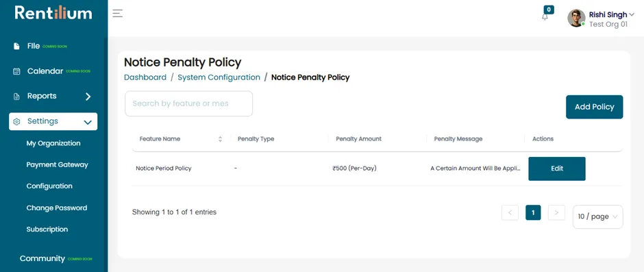644x272 pixels.
Task: Click the Rentilium logo
Action: tap(53, 13)
